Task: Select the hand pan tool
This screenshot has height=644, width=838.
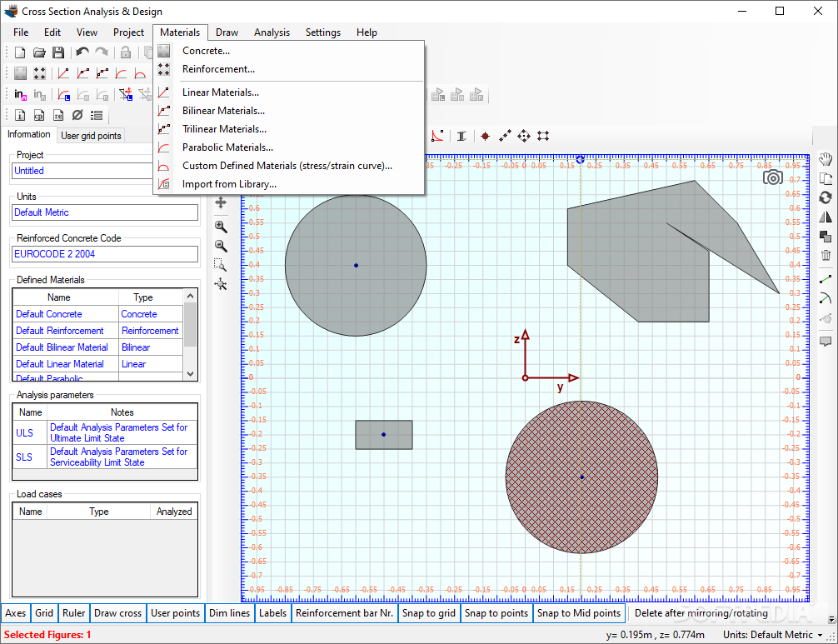Action: tap(826, 159)
